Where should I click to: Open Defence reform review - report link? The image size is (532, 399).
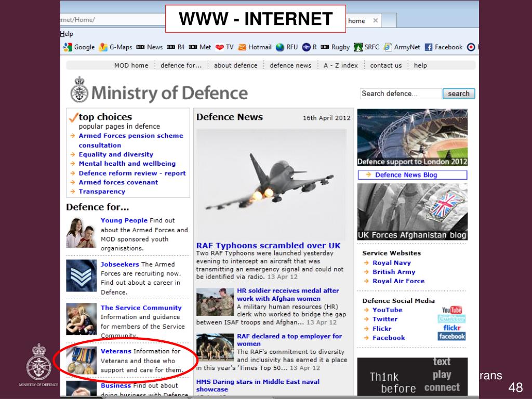tap(132, 173)
